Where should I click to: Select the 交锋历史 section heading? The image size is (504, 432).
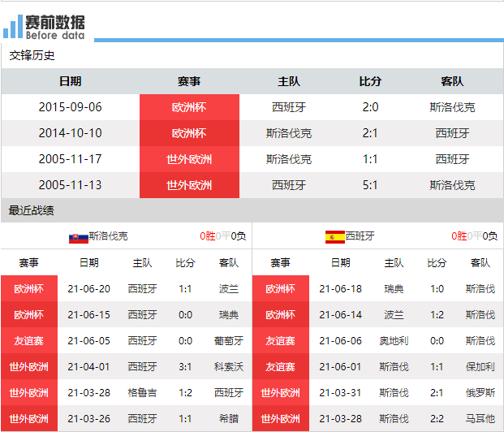click(x=32, y=55)
